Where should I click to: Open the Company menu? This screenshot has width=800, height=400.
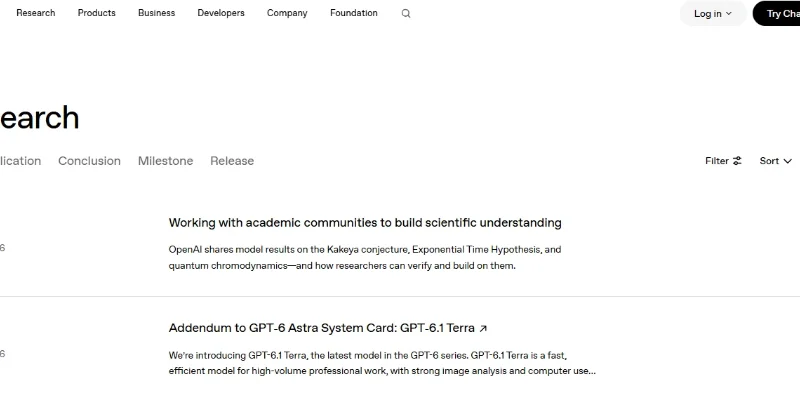coord(287,13)
